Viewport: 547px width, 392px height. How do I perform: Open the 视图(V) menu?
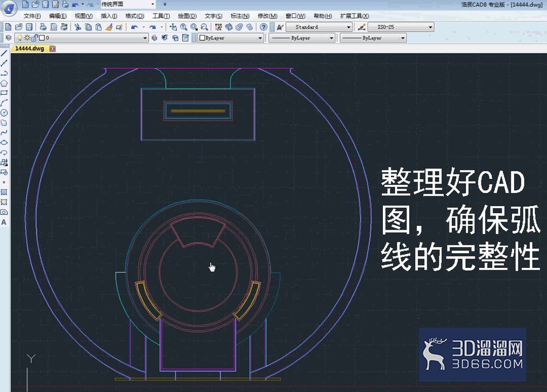click(x=84, y=16)
